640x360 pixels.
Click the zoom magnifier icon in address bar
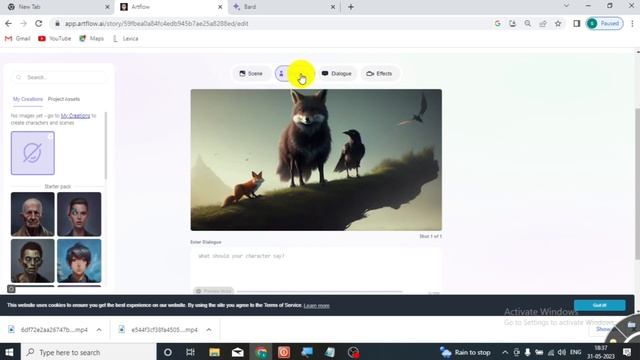(528, 24)
